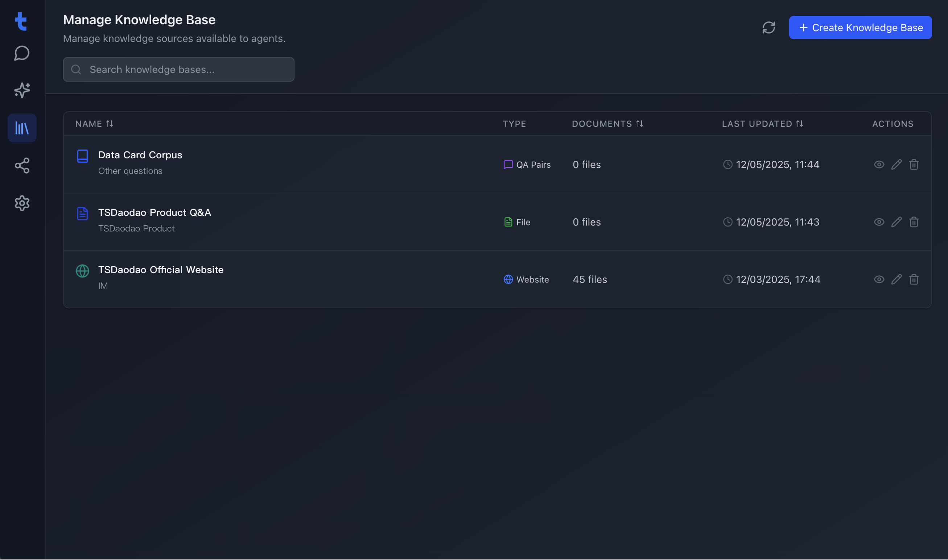The width and height of the screenshot is (948, 560).
Task: Edit TSDaodao Product Q&A with pencil icon
Action: (896, 222)
